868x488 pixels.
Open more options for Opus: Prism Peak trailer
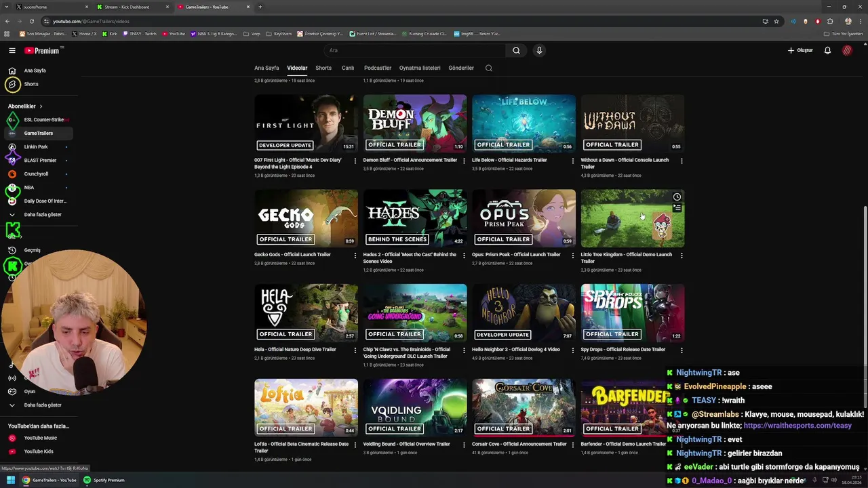572,256
